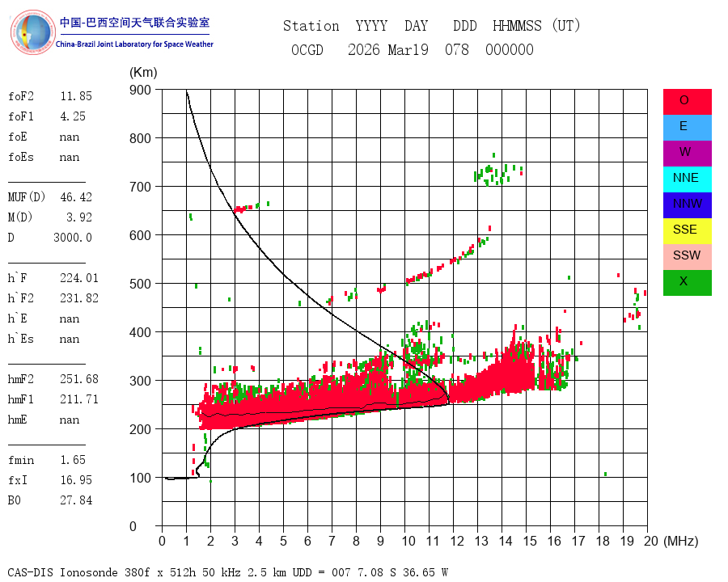Click the 100 height axis label
Viewport: 728px width, 582px height.
[140, 478]
